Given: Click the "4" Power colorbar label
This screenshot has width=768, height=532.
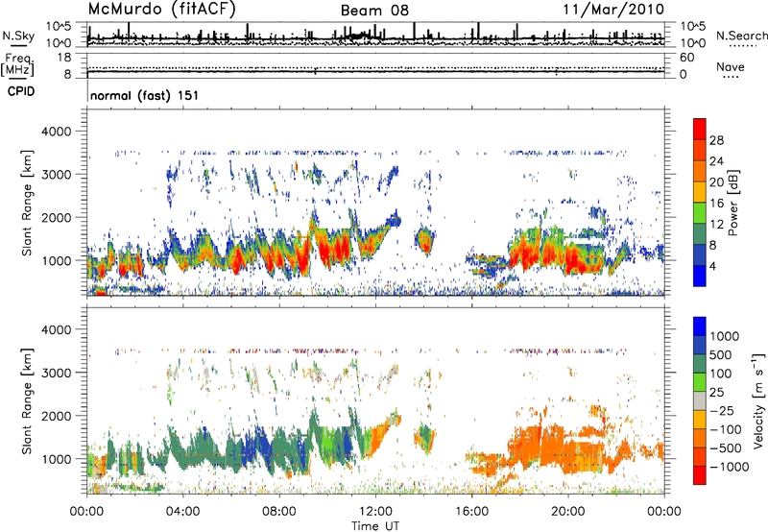Looking at the screenshot, I should coord(713,266).
